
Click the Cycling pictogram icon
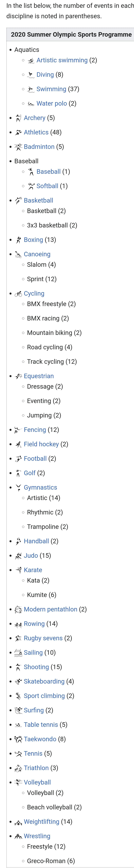tap(18, 294)
